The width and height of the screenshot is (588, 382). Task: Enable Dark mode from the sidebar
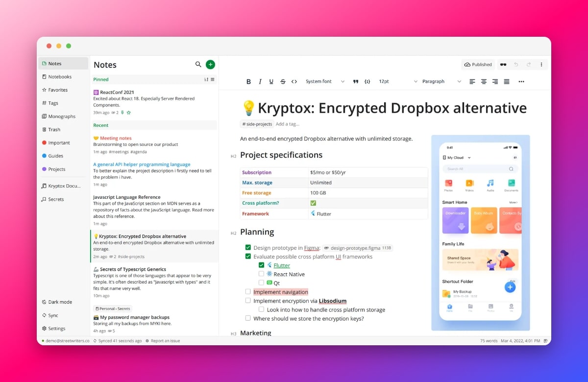coord(55,302)
